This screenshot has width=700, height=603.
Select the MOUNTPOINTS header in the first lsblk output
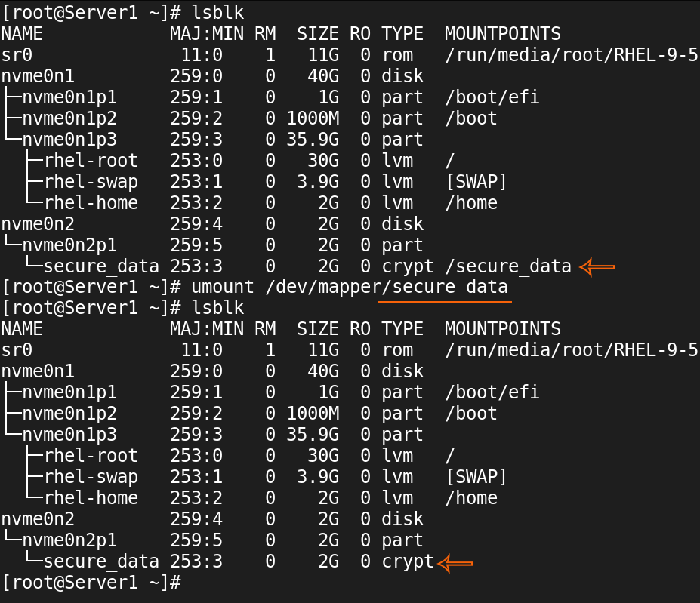coord(503,34)
